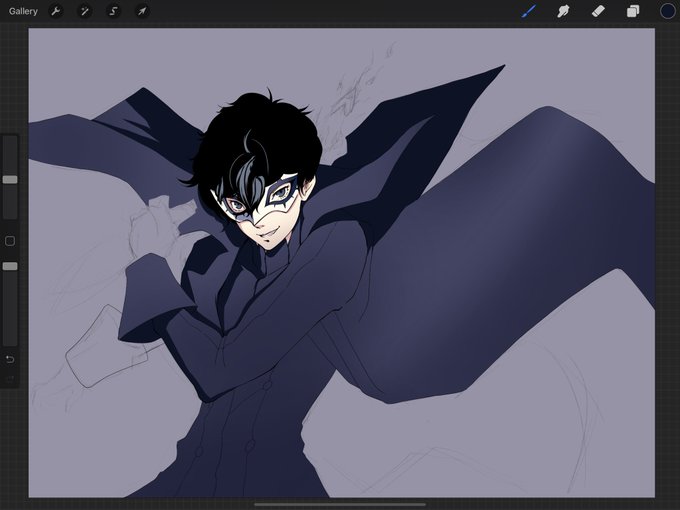The width and height of the screenshot is (680, 510).
Task: Activate the Selection tool
Action: 113,11
